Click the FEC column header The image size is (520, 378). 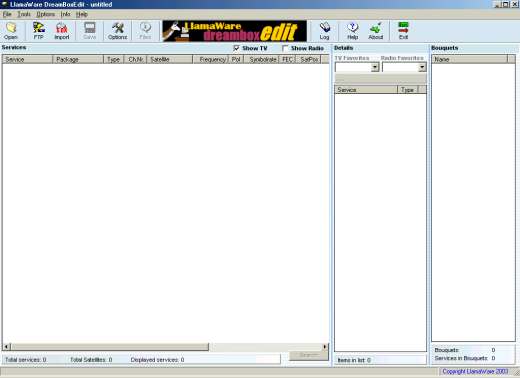287,59
